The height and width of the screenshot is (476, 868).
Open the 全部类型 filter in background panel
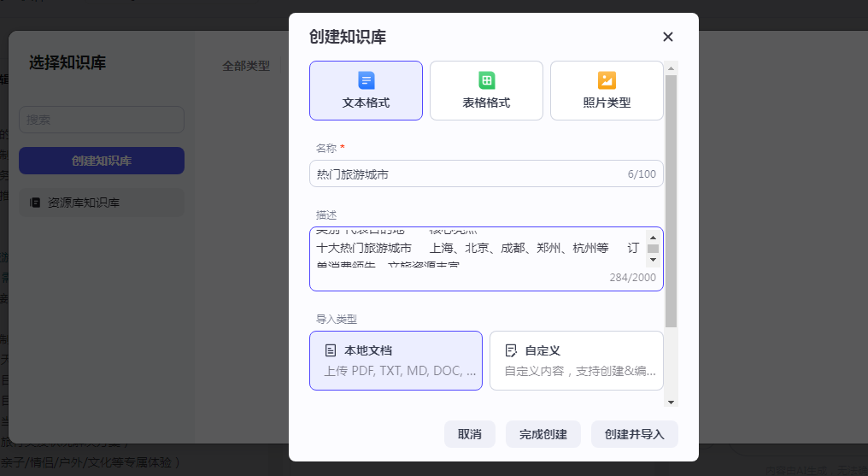(246, 66)
